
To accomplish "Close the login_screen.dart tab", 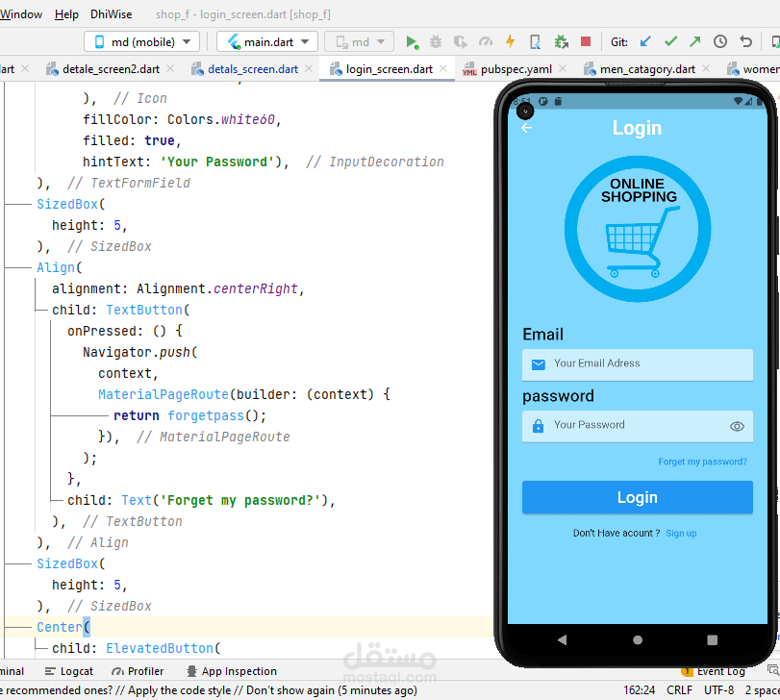I will point(443,68).
